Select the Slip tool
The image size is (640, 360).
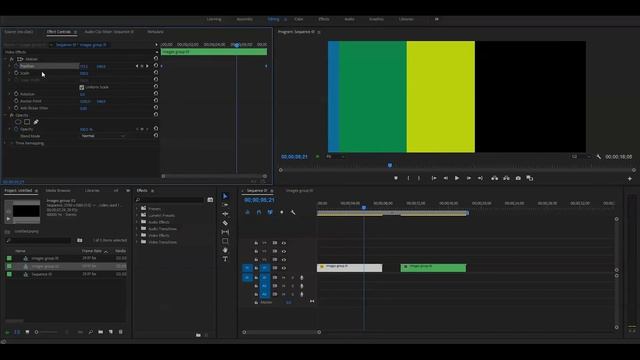pos(225,232)
